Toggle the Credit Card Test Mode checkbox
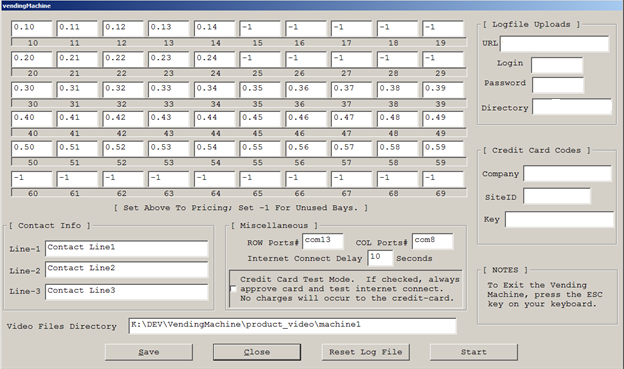 tap(233, 289)
